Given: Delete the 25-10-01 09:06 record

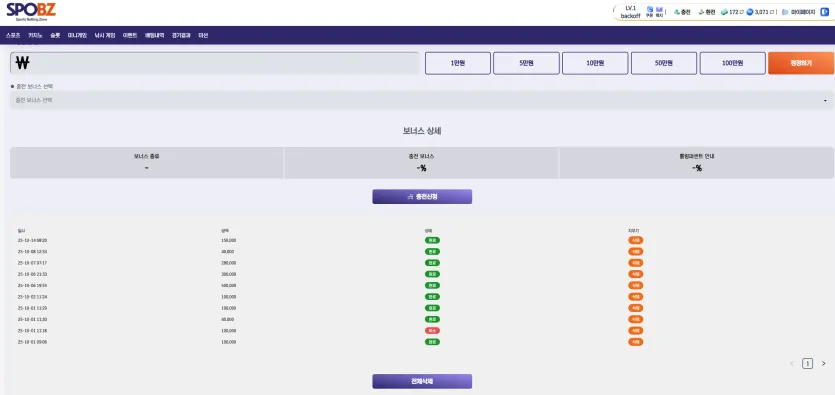Looking at the screenshot, I should coord(635,342).
